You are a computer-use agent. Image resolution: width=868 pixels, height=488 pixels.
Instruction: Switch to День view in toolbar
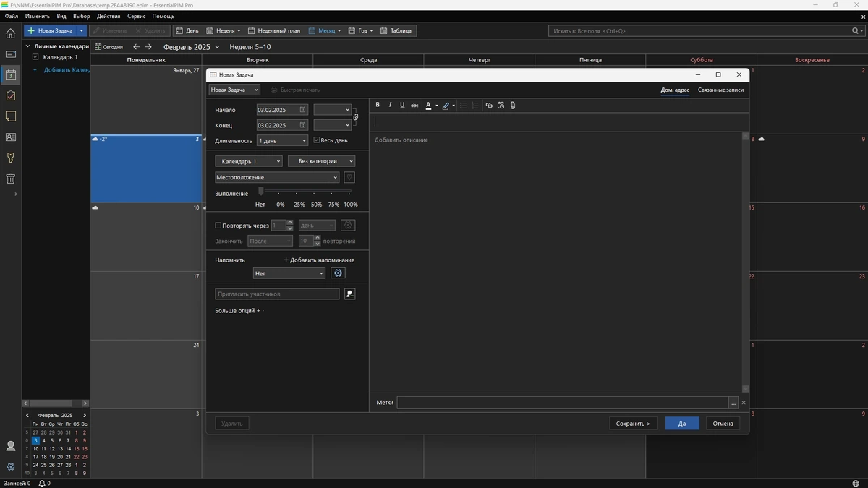[x=187, y=31]
